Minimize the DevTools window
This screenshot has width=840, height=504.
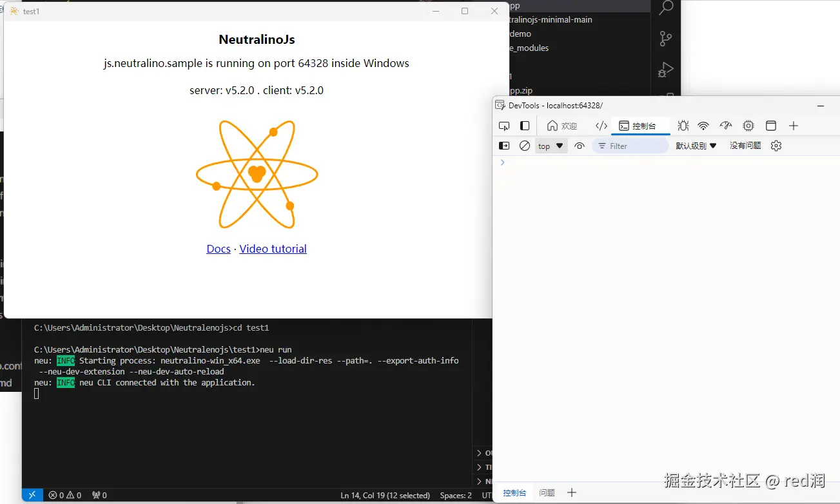[821, 106]
